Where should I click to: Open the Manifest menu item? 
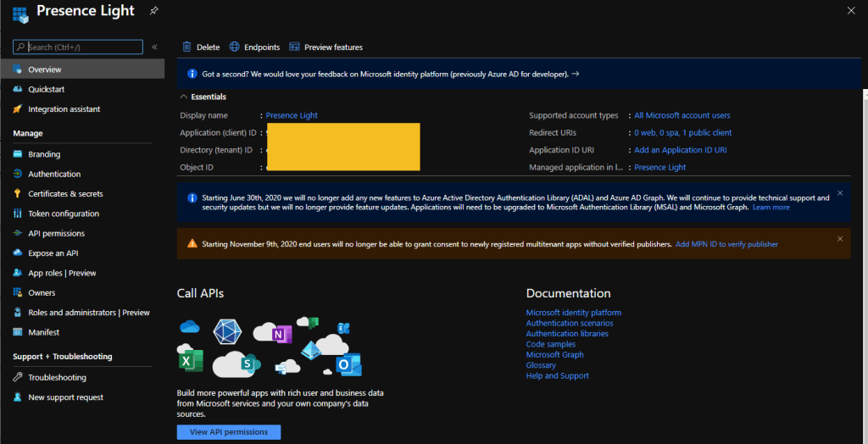coord(43,332)
